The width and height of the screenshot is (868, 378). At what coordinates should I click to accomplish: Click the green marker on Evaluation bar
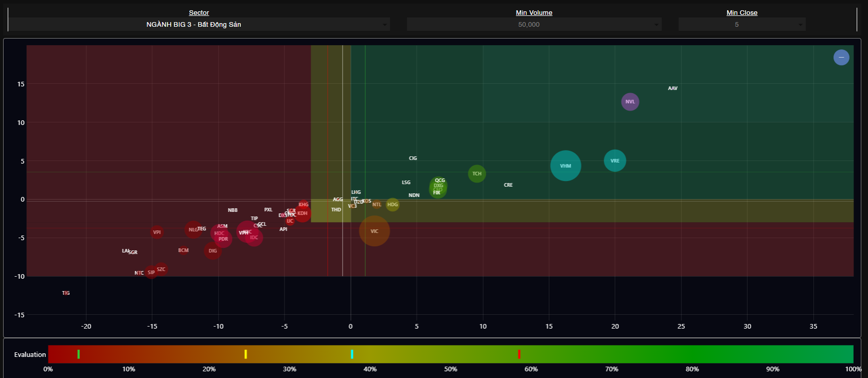78,354
